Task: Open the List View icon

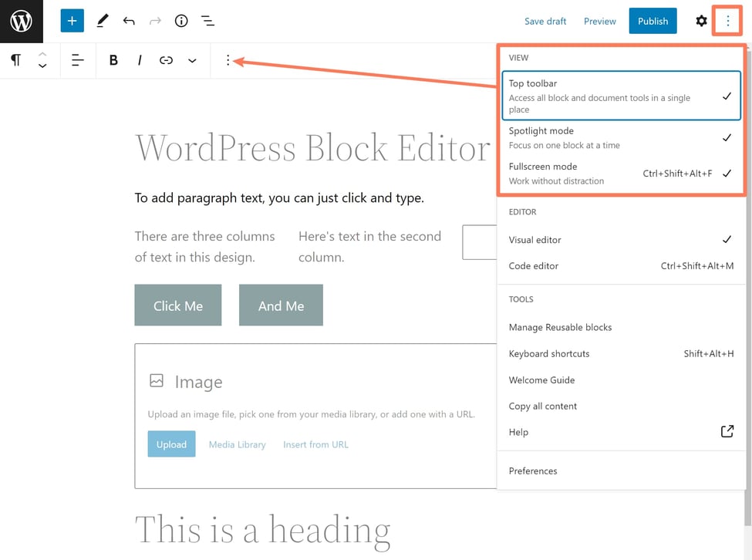Action: [207, 22]
